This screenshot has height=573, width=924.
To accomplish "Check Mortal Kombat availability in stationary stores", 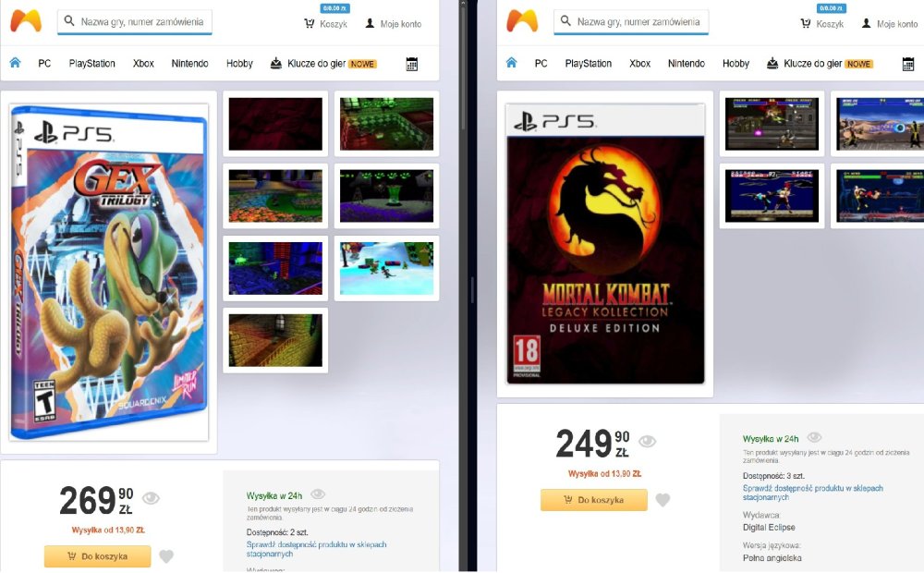I will pos(812,493).
